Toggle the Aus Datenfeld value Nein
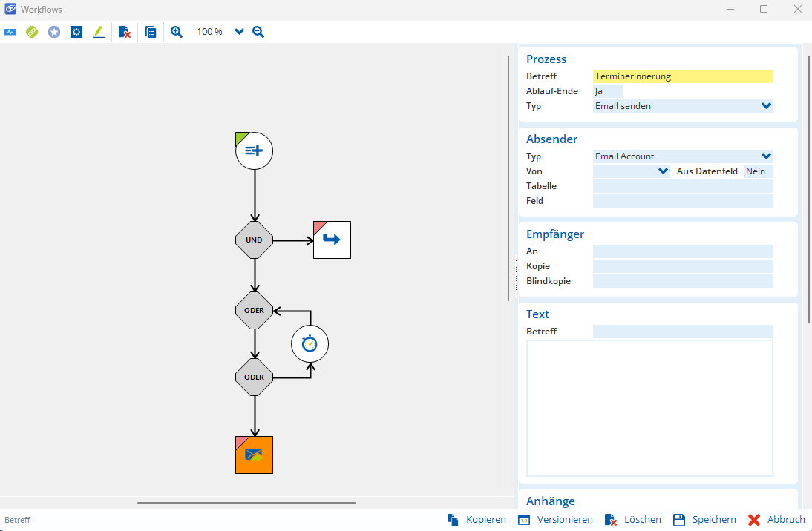The width and height of the screenshot is (812, 531). coord(758,171)
